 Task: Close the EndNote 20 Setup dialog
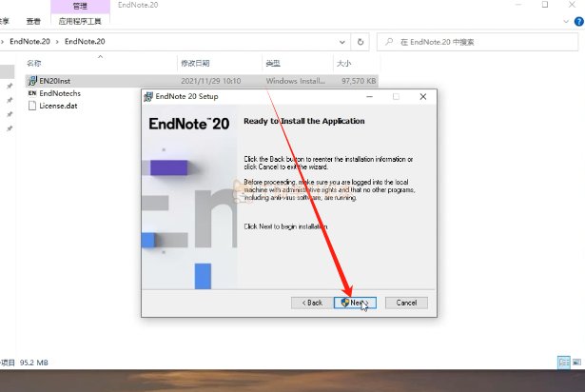point(423,97)
